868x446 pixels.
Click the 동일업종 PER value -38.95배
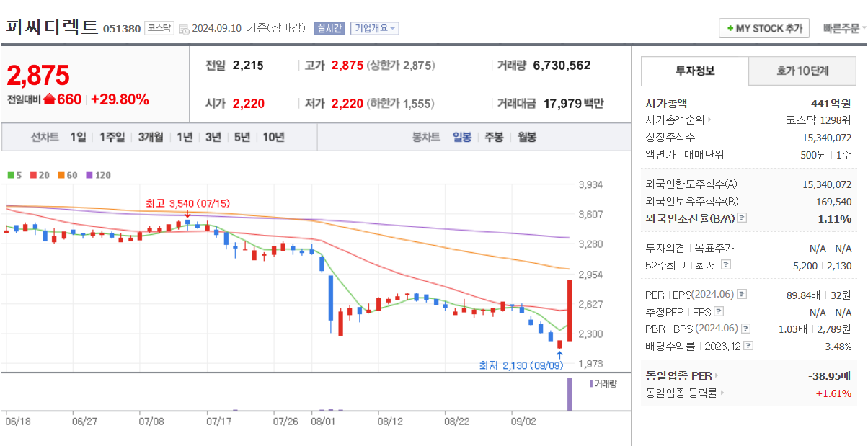pos(830,376)
